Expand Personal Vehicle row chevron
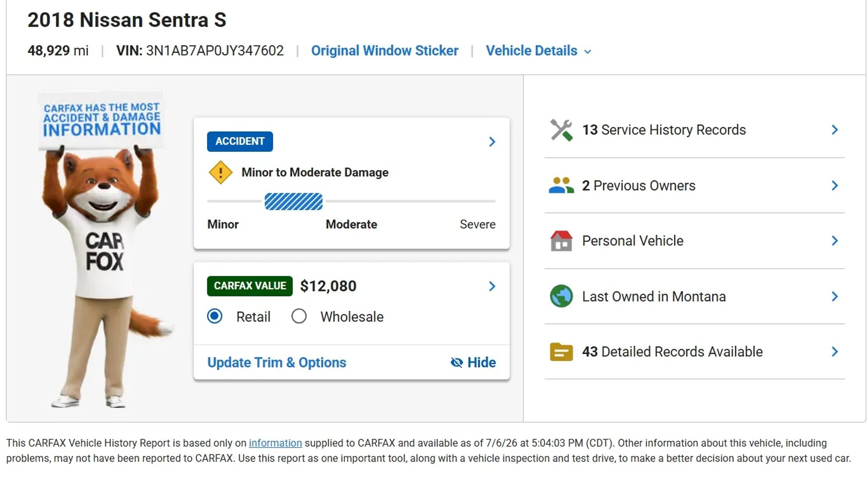 pos(835,241)
